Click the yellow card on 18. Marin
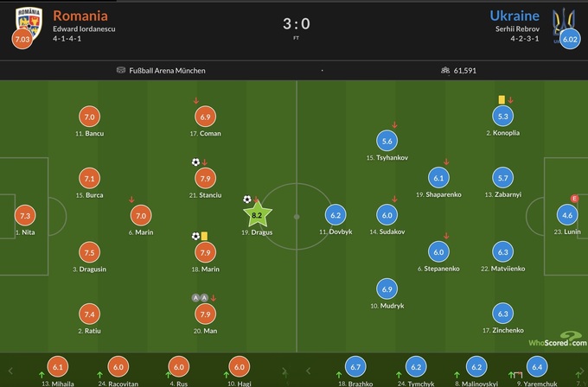 click(207, 236)
